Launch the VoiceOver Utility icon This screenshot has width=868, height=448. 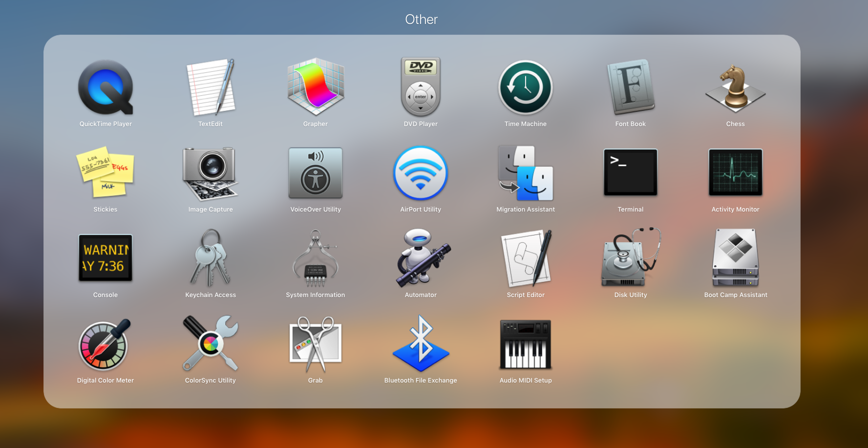click(316, 173)
